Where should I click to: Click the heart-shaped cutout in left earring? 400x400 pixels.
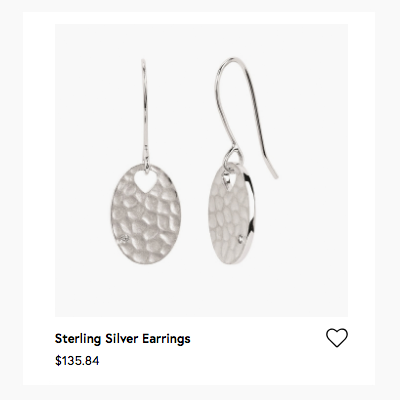[x=145, y=180]
